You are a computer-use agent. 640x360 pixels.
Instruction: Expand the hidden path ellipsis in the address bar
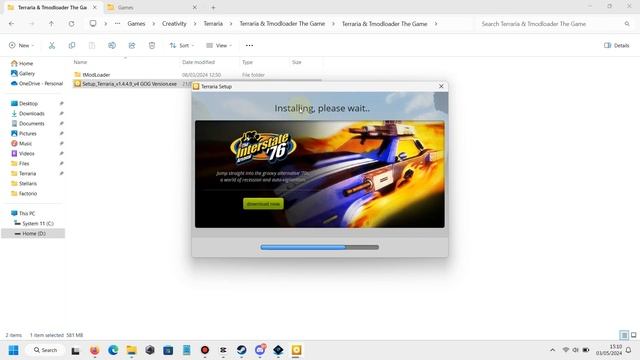click(x=118, y=24)
